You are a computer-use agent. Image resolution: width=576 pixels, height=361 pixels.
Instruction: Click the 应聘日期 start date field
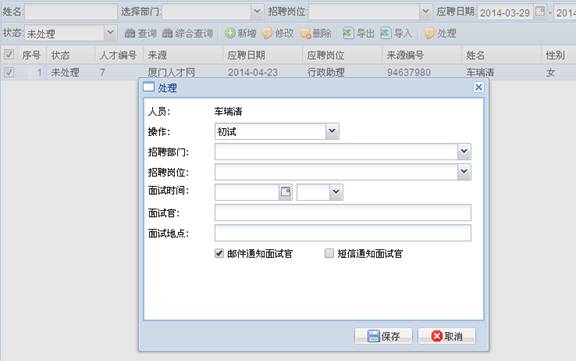pos(505,12)
